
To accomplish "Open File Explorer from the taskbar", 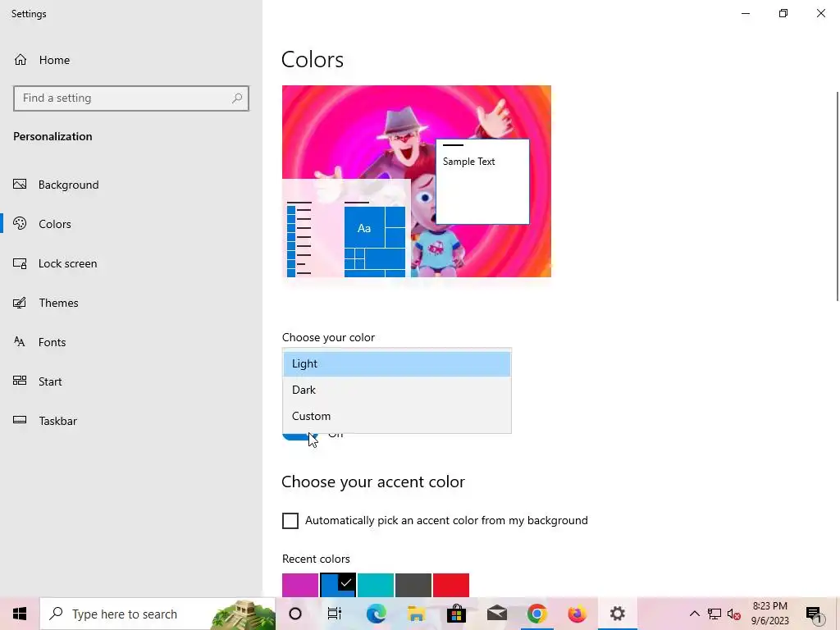I will click(x=416, y=614).
